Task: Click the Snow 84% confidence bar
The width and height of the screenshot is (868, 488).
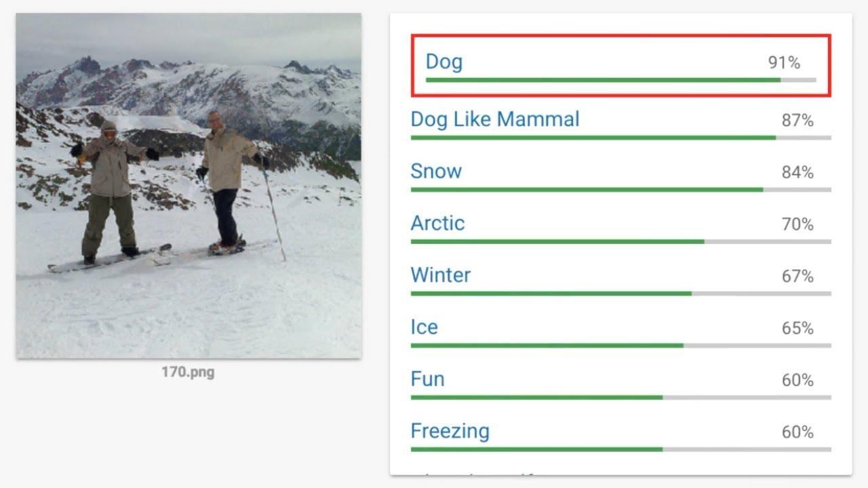Action: 620,190
